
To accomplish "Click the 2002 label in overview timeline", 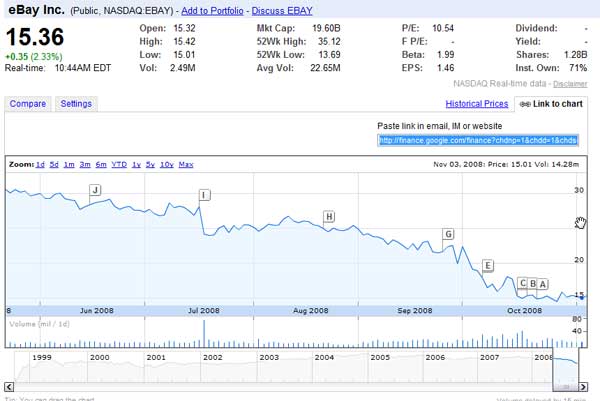I will click(212, 357).
